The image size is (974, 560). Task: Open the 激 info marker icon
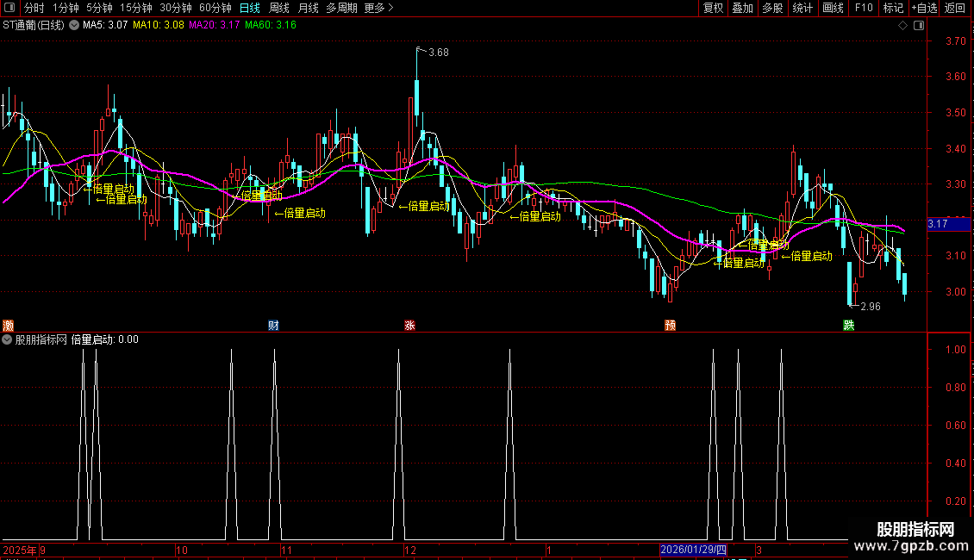8,326
